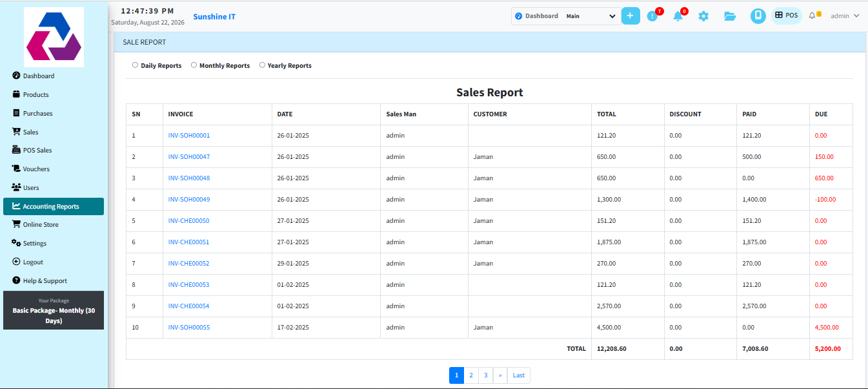This screenshot has width=868, height=389.
Task: Go to page 2 of results
Action: coord(471,375)
